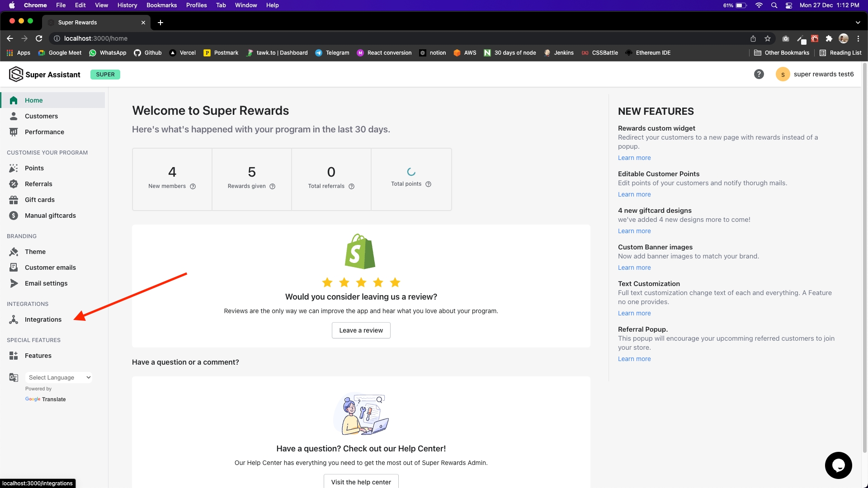This screenshot has width=868, height=488.
Task: Click the Gift cards icon in sidebar
Action: point(14,200)
